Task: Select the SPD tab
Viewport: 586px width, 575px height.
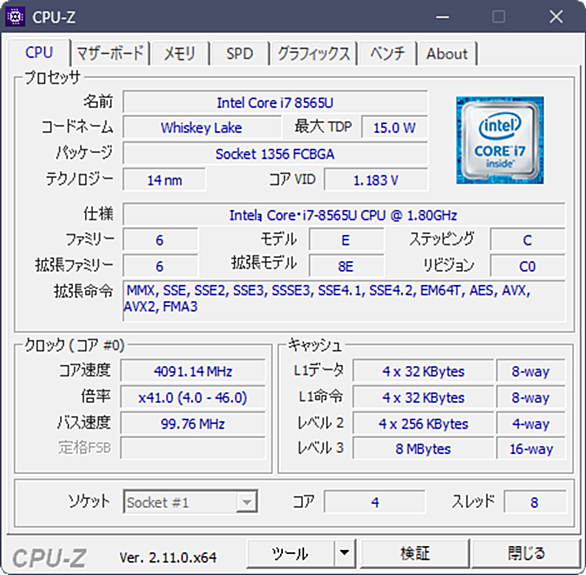Action: point(240,53)
